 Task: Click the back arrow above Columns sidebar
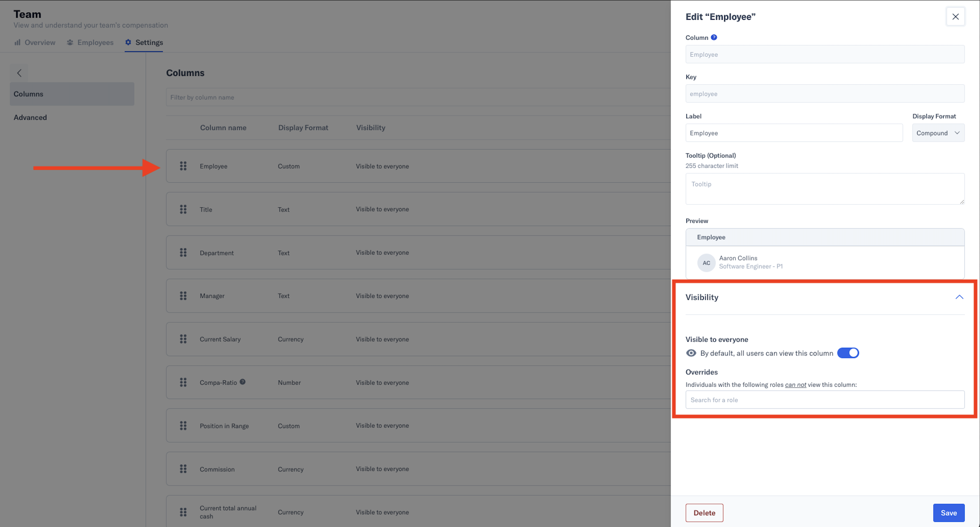click(19, 73)
